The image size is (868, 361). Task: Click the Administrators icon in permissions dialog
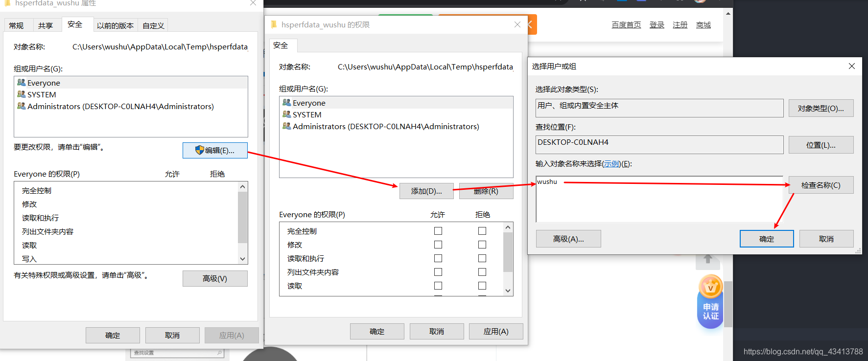(287, 126)
